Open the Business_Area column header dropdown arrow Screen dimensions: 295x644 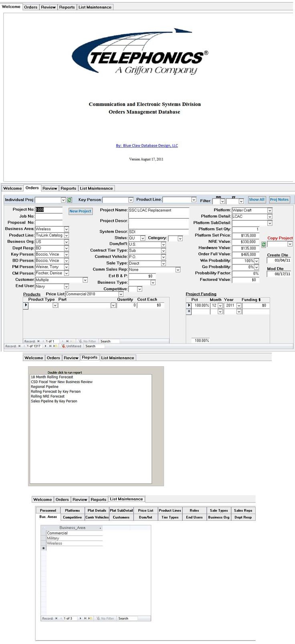pyautogui.click(x=100, y=528)
